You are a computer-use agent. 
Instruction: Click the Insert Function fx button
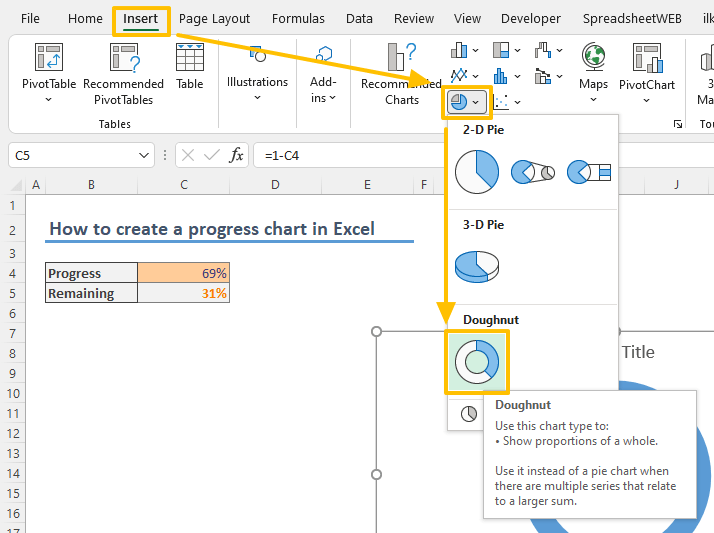[236, 156]
